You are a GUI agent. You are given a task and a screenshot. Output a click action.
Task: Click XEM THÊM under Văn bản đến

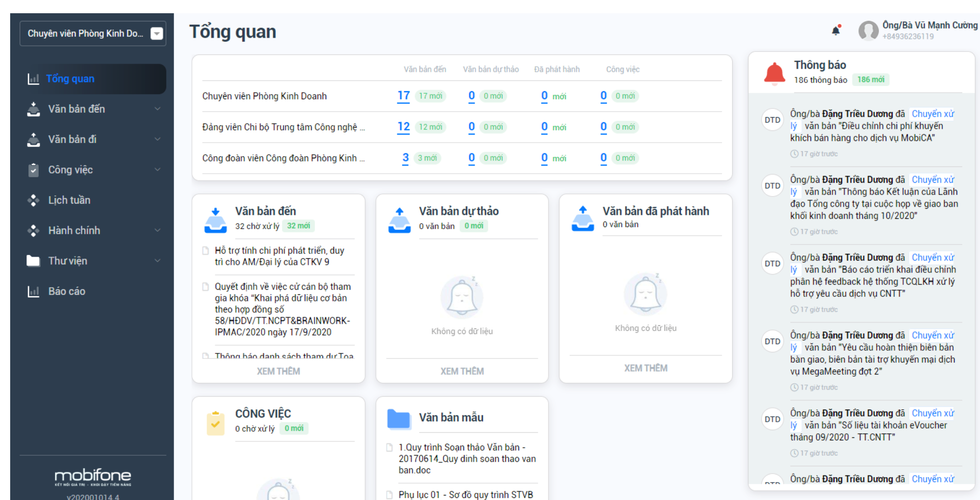pos(278,371)
